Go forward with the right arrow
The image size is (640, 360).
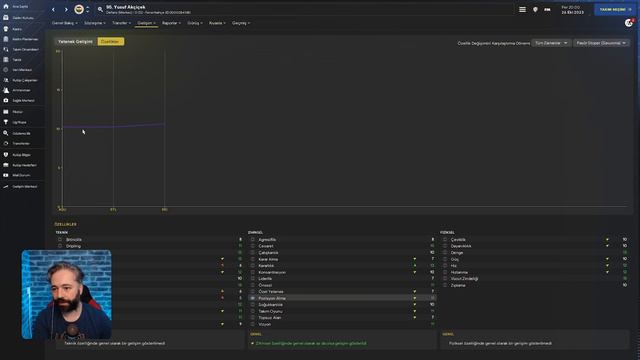pyautogui.click(x=66, y=9)
